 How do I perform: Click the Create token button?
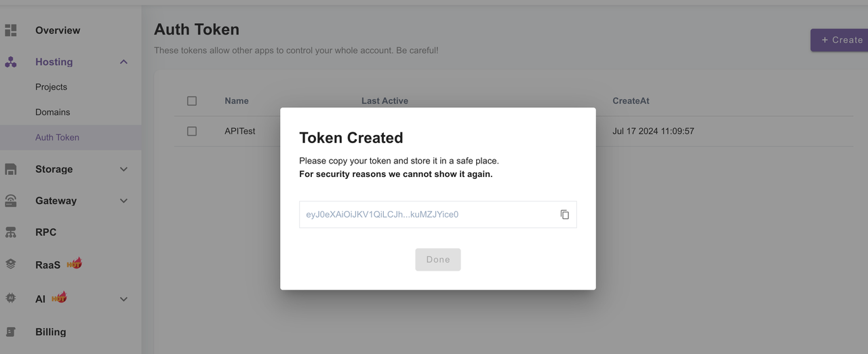coord(841,40)
